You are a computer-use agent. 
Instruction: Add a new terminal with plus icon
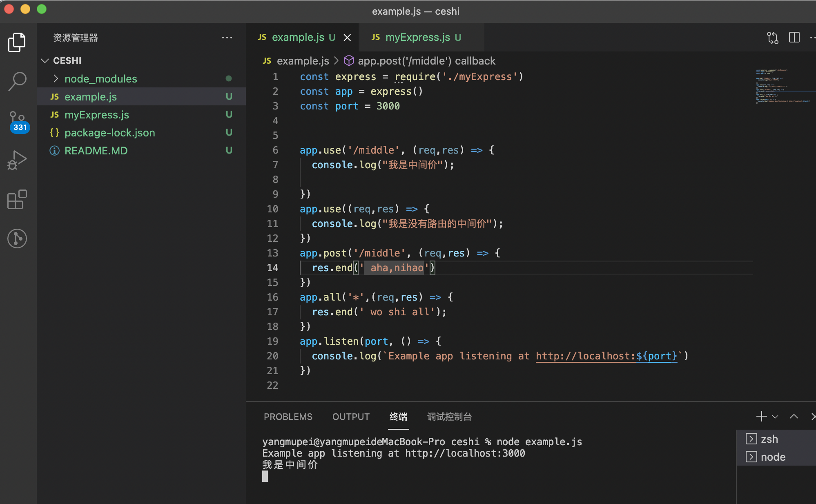(761, 417)
